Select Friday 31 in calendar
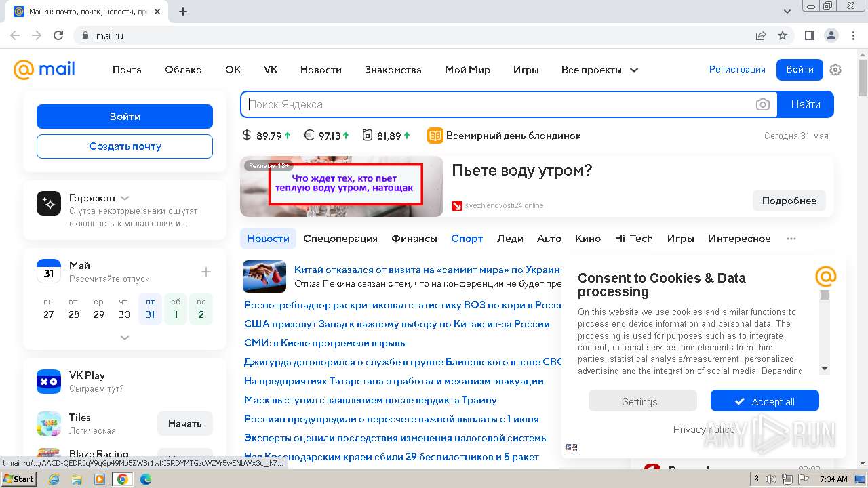The height and width of the screenshot is (488, 868). point(150,309)
